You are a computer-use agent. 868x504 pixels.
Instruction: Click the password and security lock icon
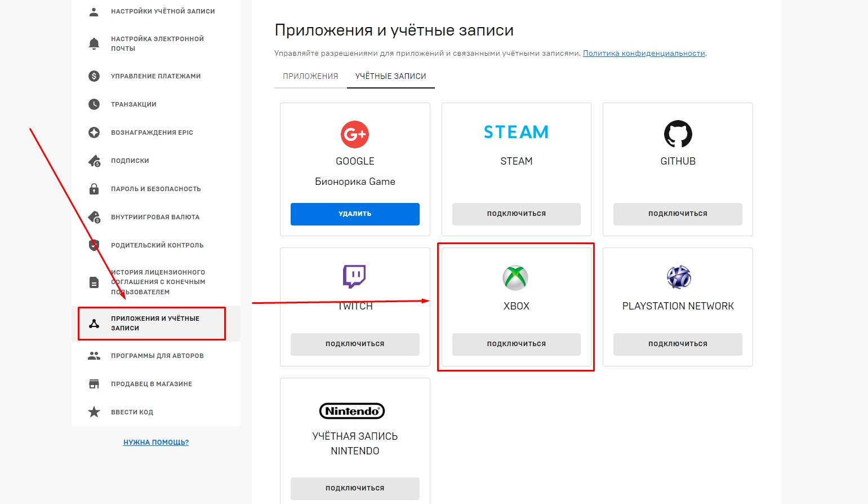[94, 189]
